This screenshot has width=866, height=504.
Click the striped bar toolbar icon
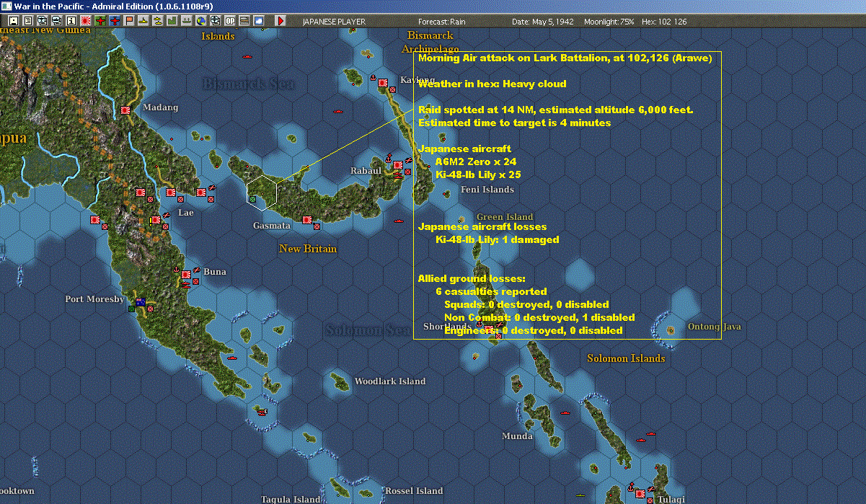pos(244,21)
